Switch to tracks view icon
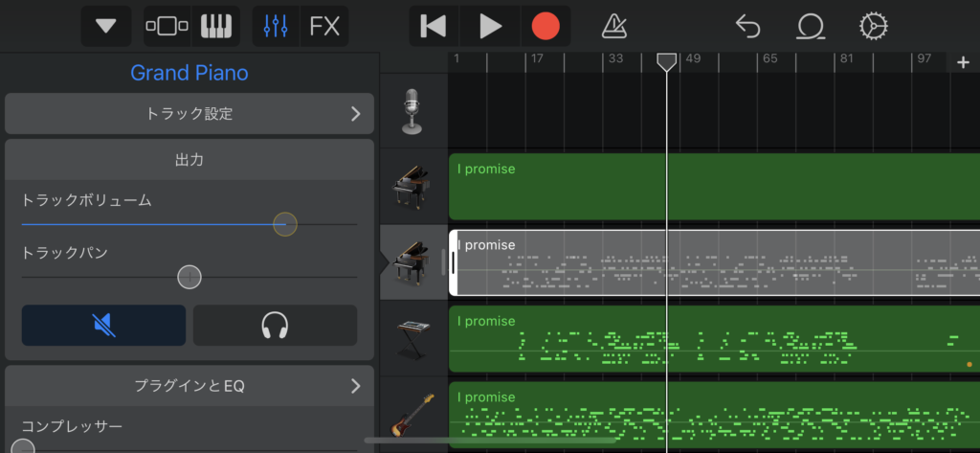This screenshot has height=453, width=980. coord(167,26)
